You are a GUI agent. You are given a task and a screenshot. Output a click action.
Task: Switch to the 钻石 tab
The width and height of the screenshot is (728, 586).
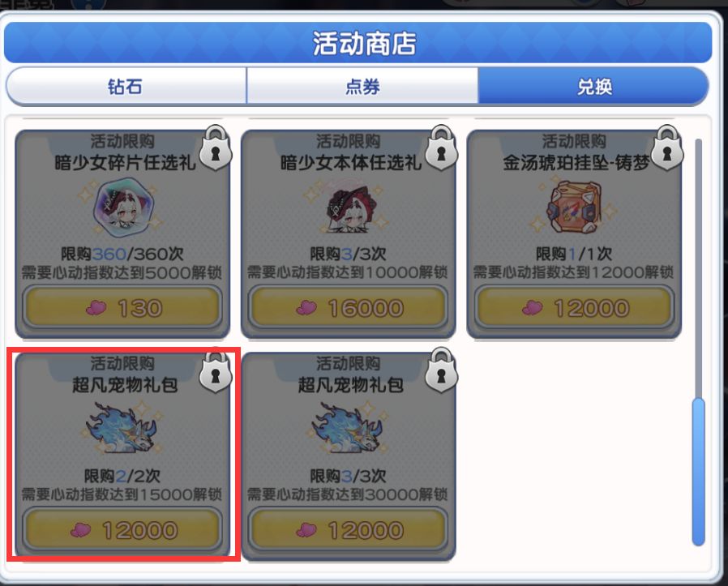pos(126,87)
